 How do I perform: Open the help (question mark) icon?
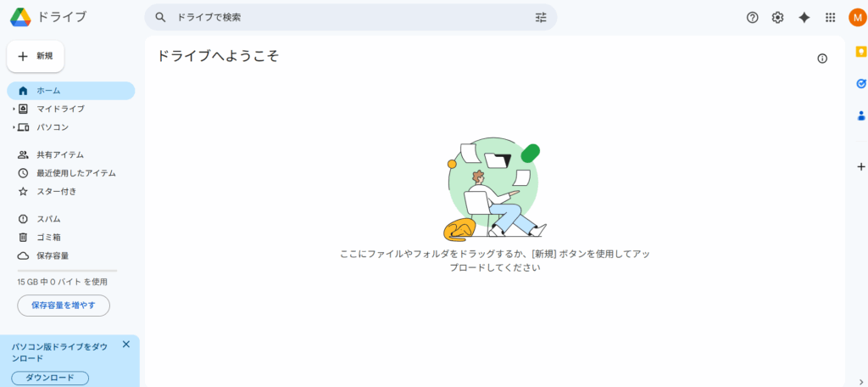click(752, 18)
